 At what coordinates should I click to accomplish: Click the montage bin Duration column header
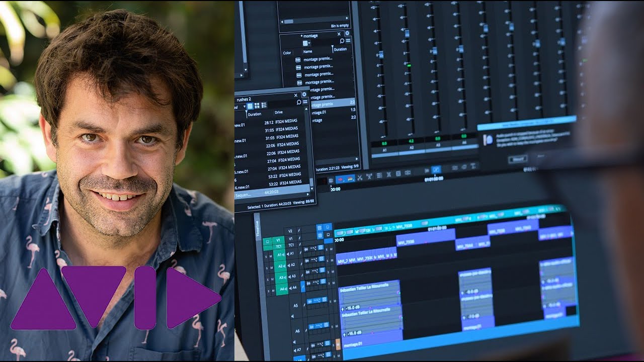340,49
